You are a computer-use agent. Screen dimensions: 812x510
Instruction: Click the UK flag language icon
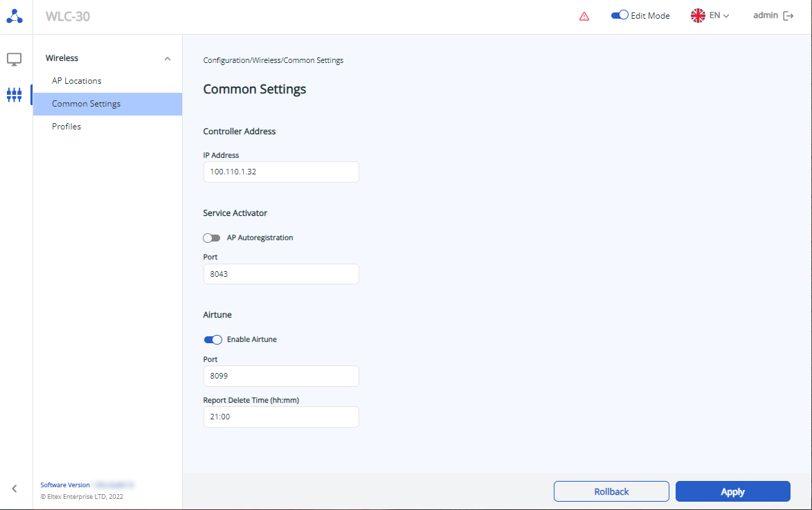pyautogui.click(x=698, y=16)
